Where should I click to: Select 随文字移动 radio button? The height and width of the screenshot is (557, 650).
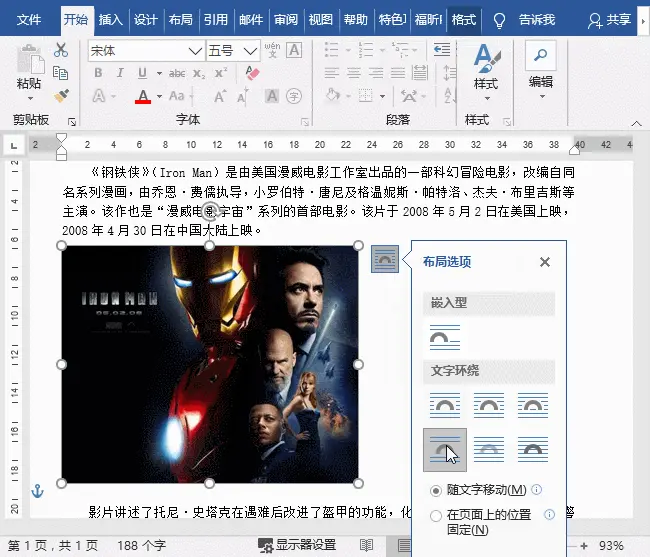tap(436, 491)
